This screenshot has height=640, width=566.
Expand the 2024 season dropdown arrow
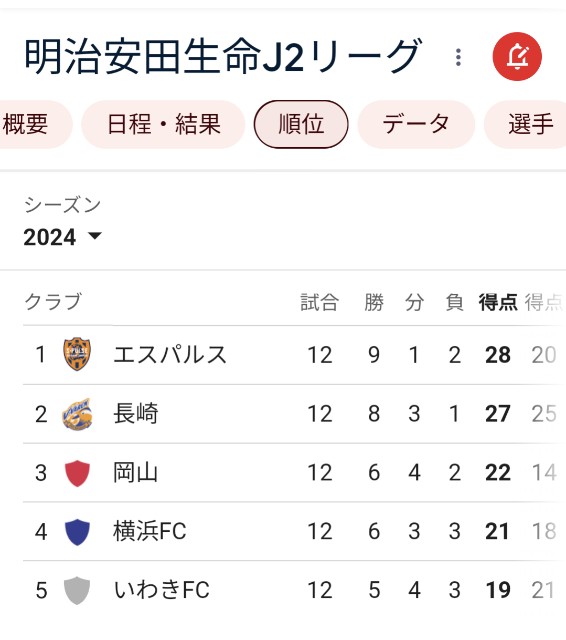point(95,236)
